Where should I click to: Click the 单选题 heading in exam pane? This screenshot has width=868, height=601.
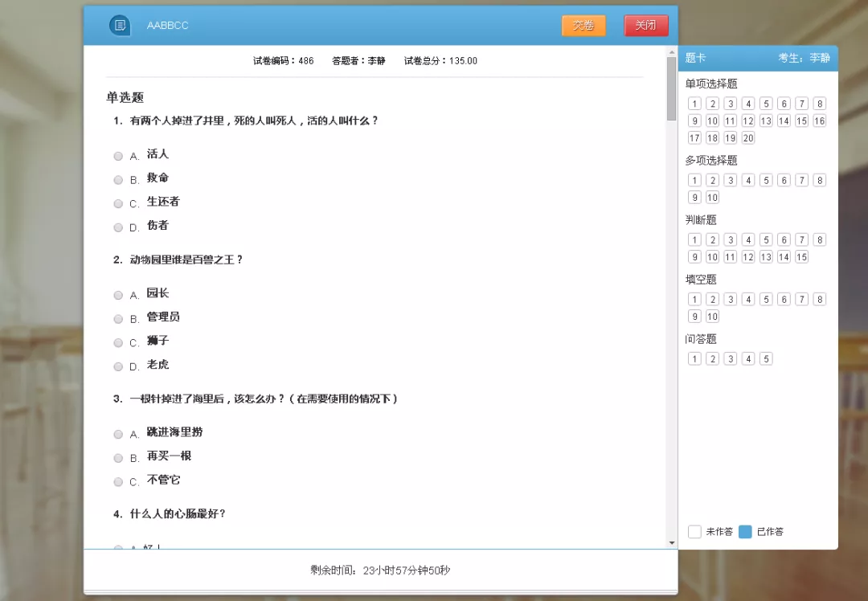click(x=125, y=97)
